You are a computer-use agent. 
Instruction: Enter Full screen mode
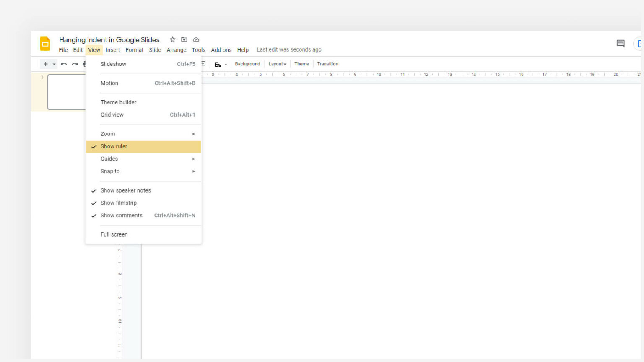(x=143, y=234)
